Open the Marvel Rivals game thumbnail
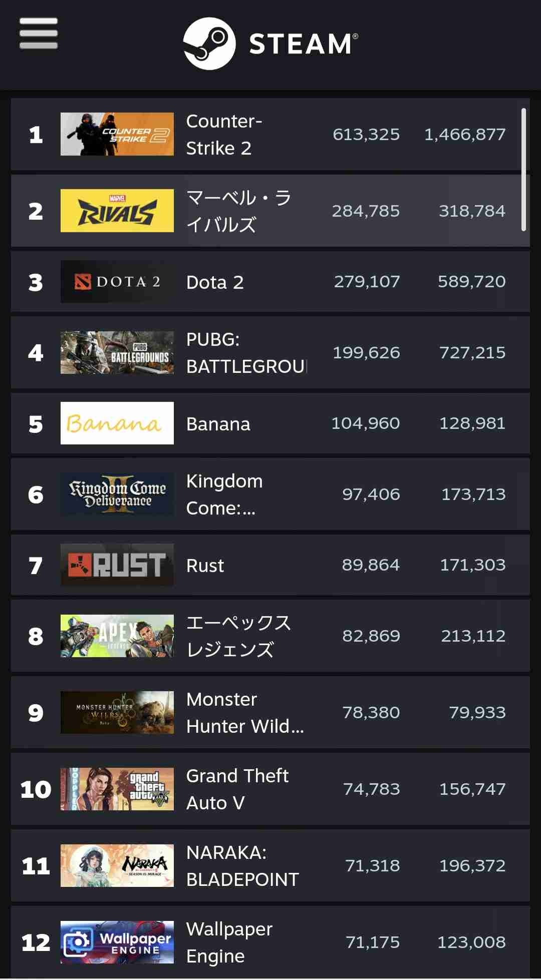Image resolution: width=541 pixels, height=980 pixels. tap(117, 211)
